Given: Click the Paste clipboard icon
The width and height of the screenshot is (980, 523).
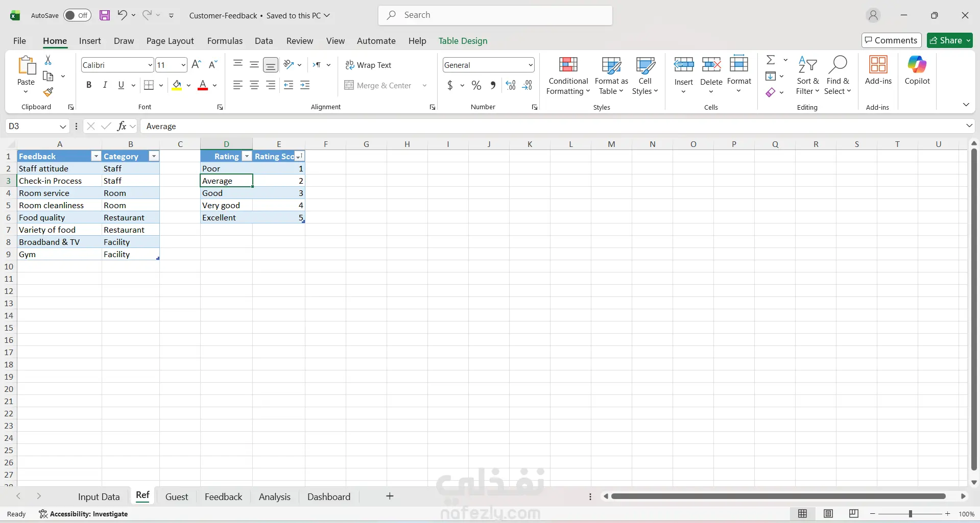Looking at the screenshot, I should 26,66.
